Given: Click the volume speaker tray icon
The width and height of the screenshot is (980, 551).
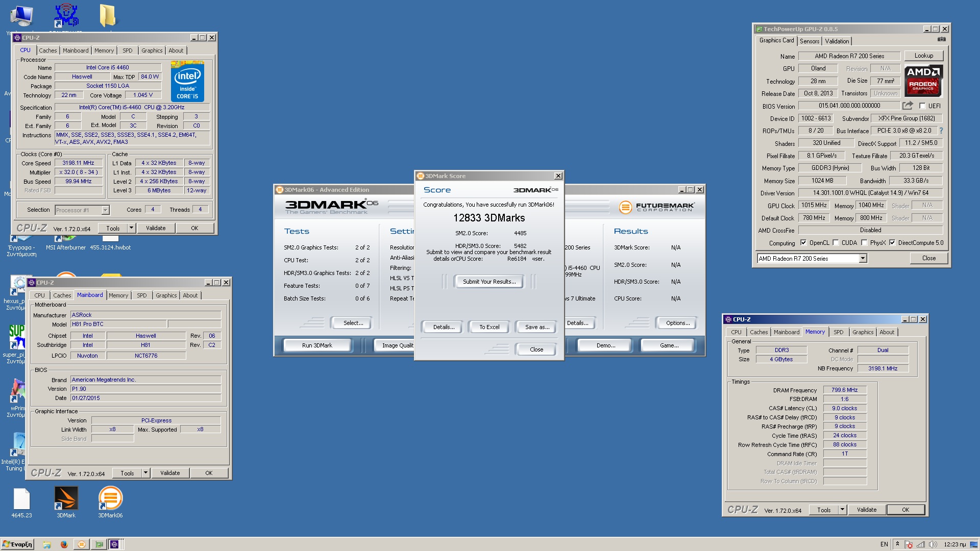Looking at the screenshot, I should coord(933,544).
